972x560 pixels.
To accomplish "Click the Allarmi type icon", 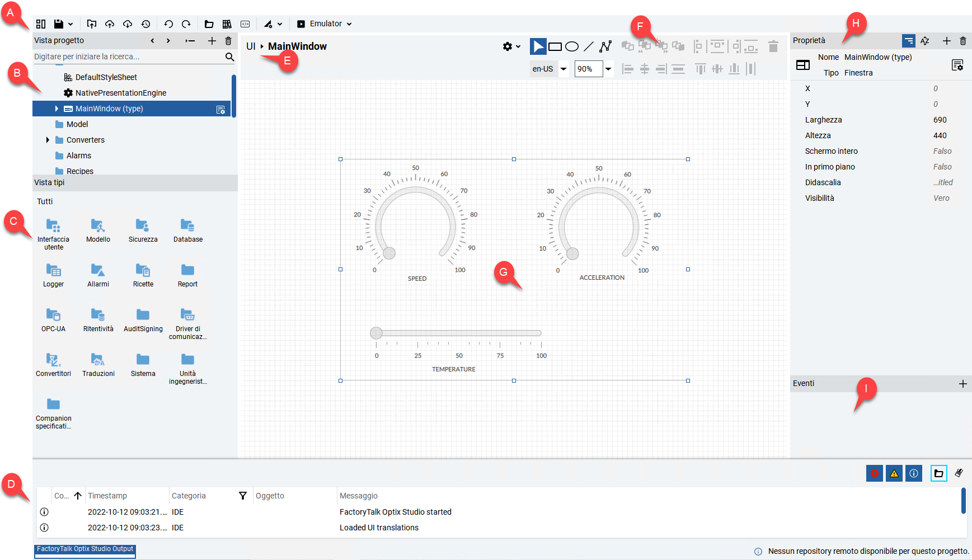I will pos(98,271).
